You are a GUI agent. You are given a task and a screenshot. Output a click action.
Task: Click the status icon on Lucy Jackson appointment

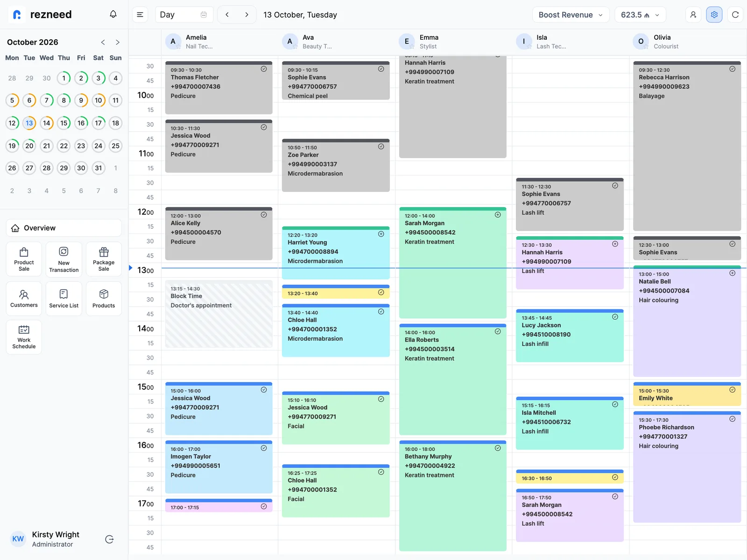click(615, 317)
